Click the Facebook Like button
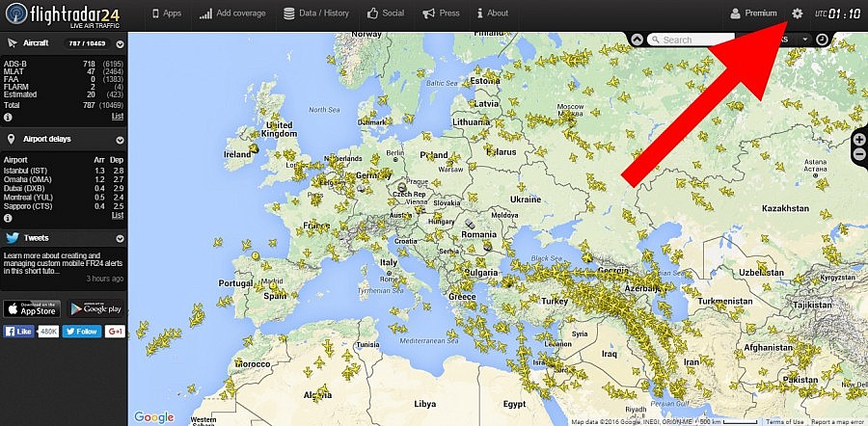The height and width of the screenshot is (426, 868). (18, 332)
